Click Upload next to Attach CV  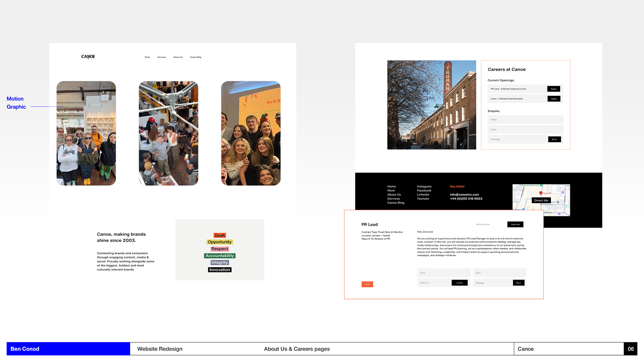[x=460, y=283]
